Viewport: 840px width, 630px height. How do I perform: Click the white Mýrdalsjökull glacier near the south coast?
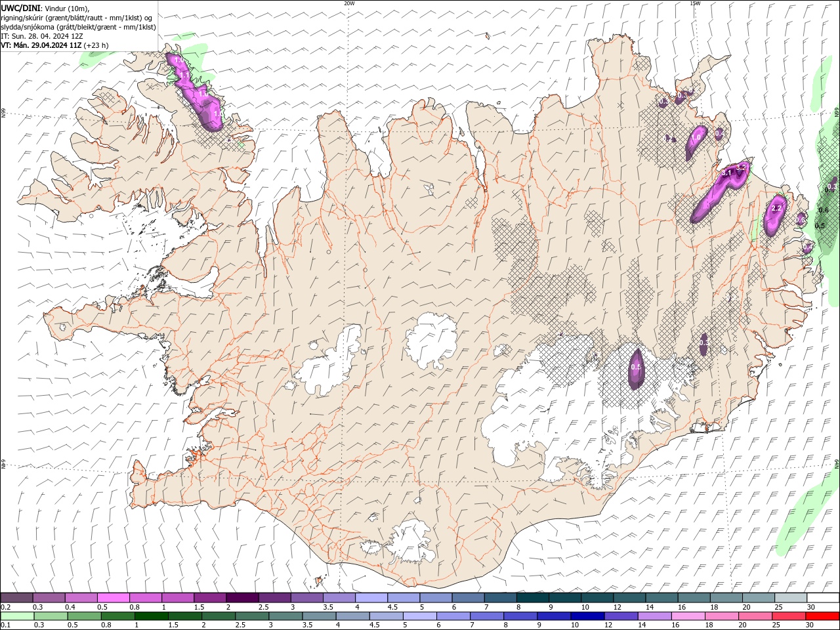[x=410, y=541]
